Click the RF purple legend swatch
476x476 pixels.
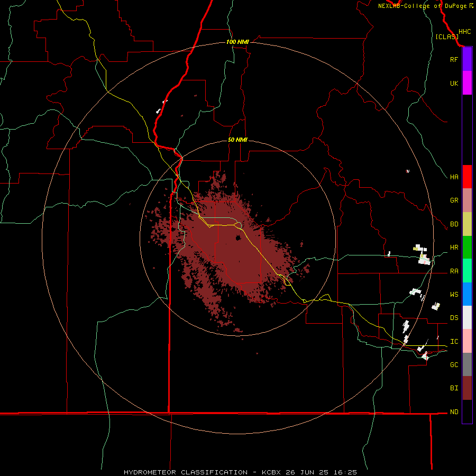click(467, 59)
